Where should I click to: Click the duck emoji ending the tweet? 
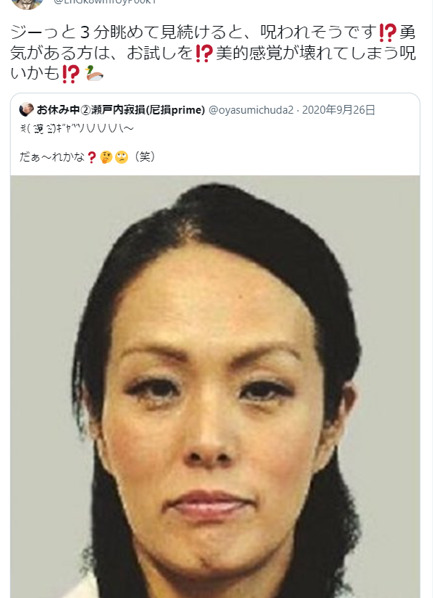coord(95,73)
